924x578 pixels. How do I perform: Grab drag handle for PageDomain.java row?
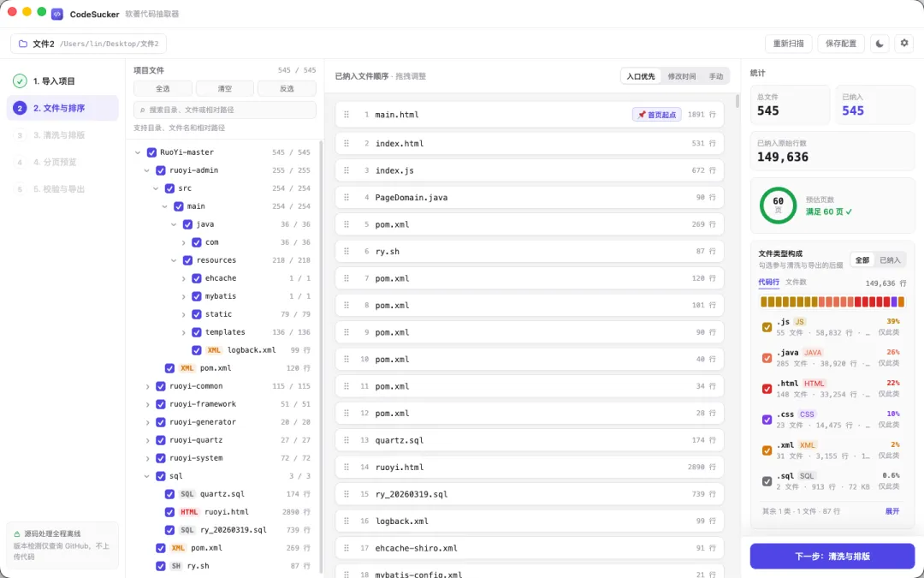[x=346, y=198]
